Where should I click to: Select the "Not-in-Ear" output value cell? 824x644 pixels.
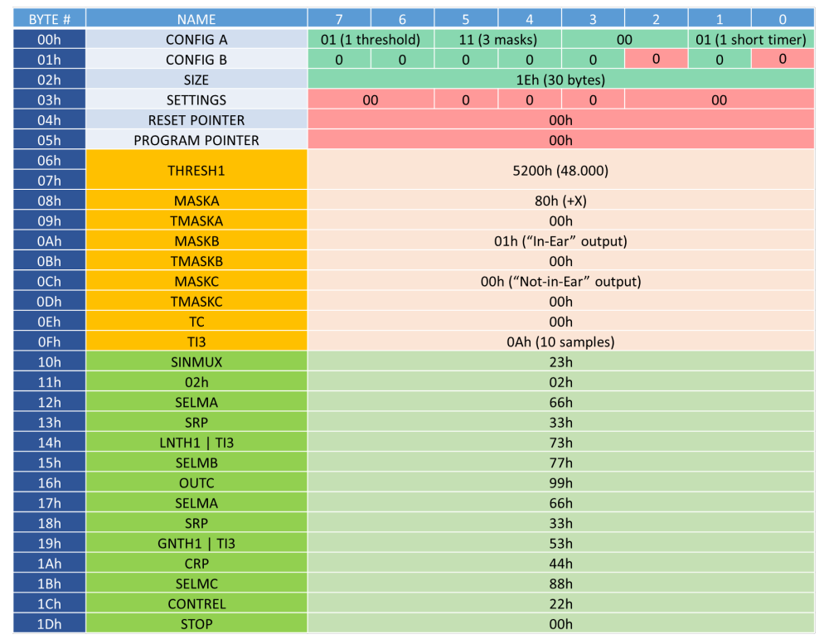(560, 282)
